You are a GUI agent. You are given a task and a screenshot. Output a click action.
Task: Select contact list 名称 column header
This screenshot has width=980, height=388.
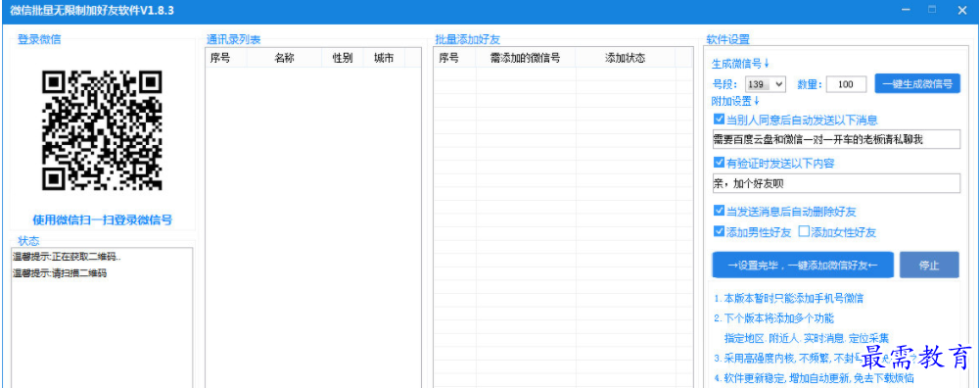[x=284, y=58]
